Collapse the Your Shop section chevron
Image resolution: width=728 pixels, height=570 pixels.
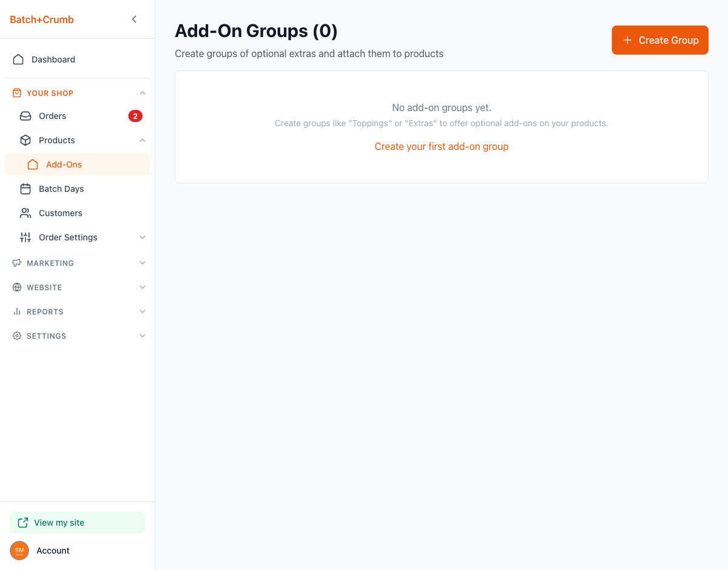click(143, 93)
